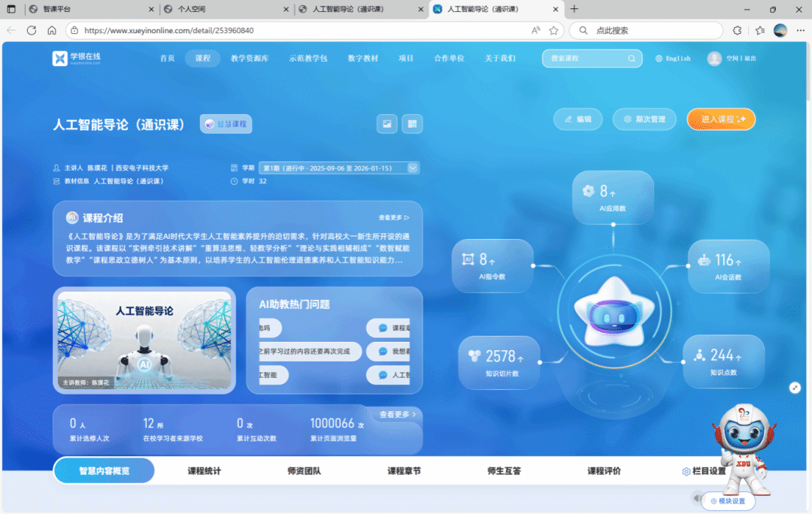Click the XDU astronaut mascot assistant
This screenshot has width=812, height=514.
(744, 447)
